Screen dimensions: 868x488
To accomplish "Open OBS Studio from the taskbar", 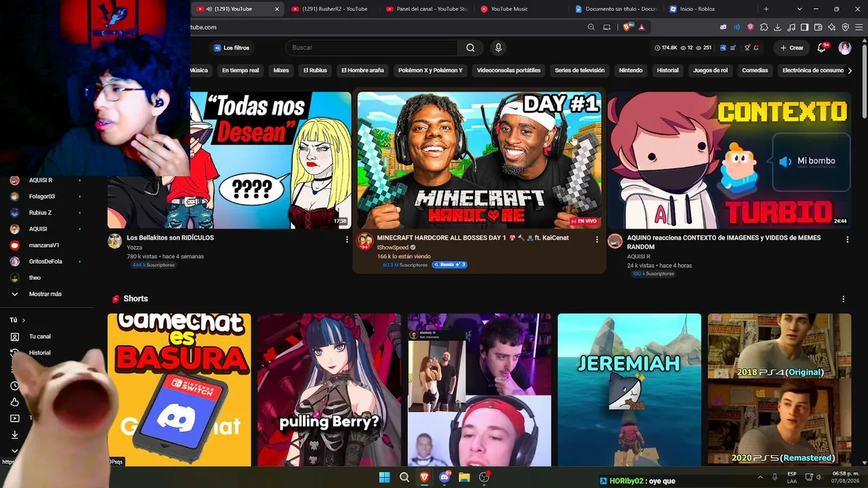I will coord(484,477).
